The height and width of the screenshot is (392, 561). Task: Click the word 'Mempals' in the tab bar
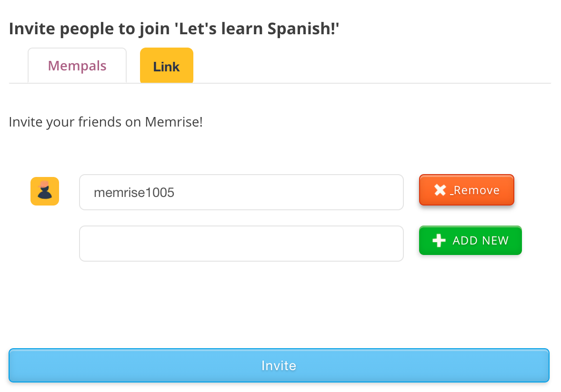pyautogui.click(x=77, y=66)
